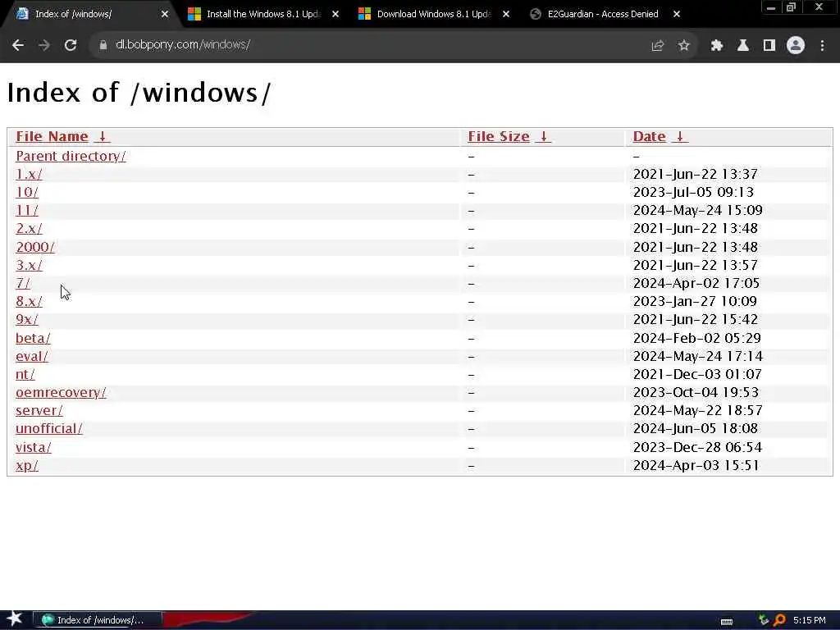The image size is (840, 630).
Task: Open the 11/ folder
Action: point(27,210)
